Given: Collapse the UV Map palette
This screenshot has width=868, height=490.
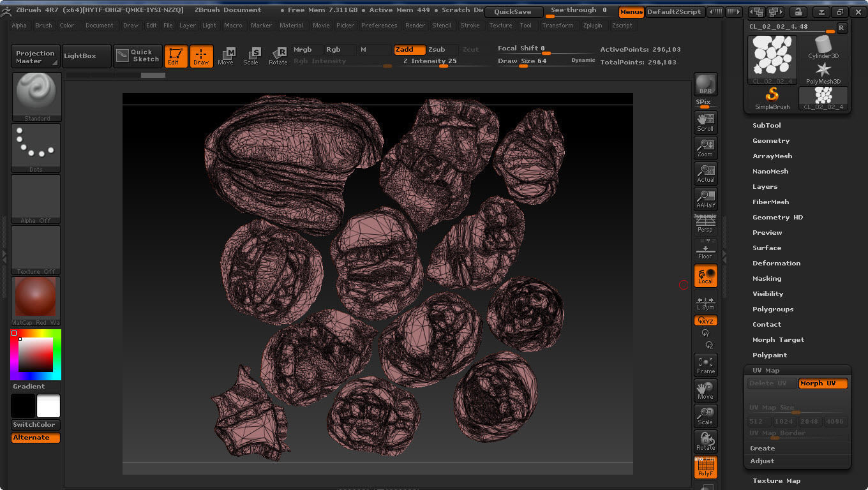Looking at the screenshot, I should coord(765,371).
